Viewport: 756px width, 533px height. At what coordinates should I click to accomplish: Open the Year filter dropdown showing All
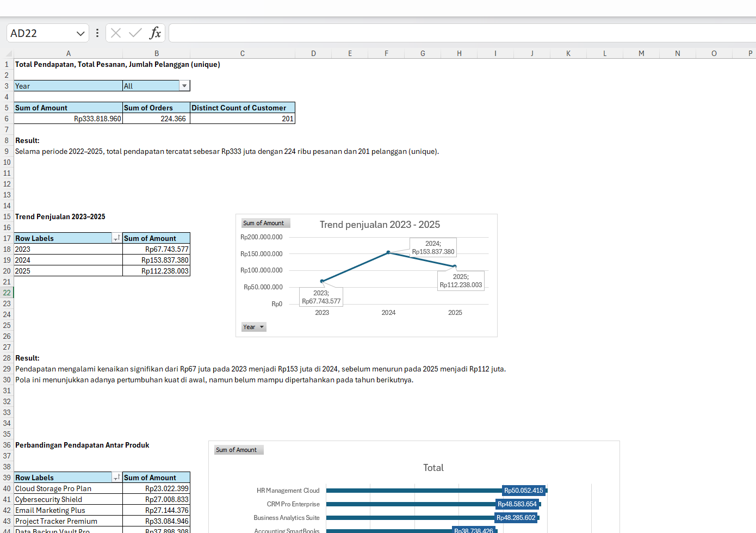pyautogui.click(x=184, y=85)
